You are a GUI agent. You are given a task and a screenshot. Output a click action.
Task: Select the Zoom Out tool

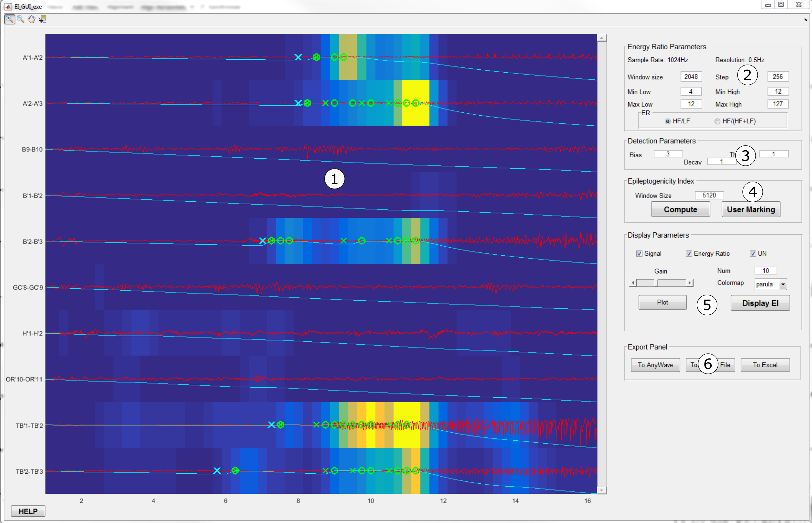coord(20,19)
